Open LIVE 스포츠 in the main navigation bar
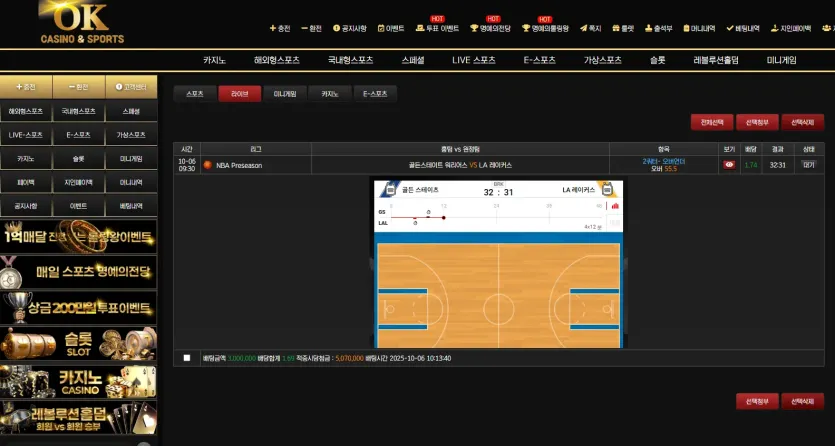This screenshot has width=835, height=446. coord(474,60)
